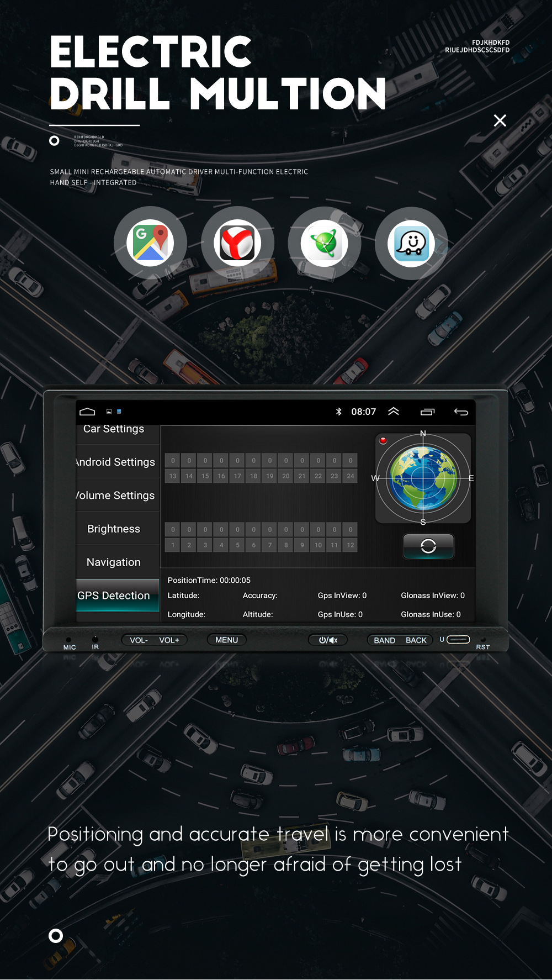Tap the Android home icon in status bar

pos(87,412)
